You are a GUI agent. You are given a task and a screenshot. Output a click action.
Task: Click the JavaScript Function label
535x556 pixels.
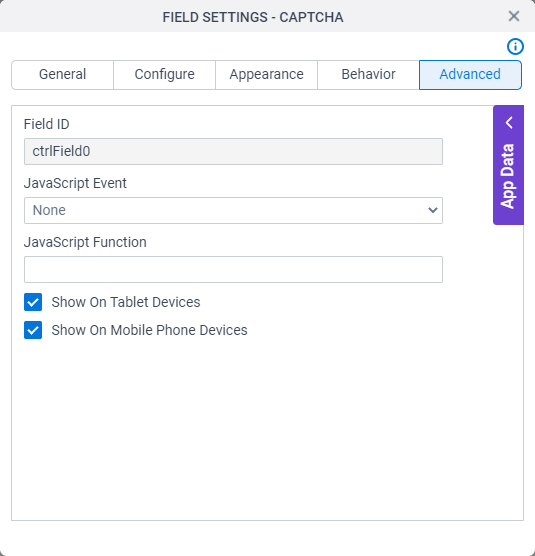85,243
